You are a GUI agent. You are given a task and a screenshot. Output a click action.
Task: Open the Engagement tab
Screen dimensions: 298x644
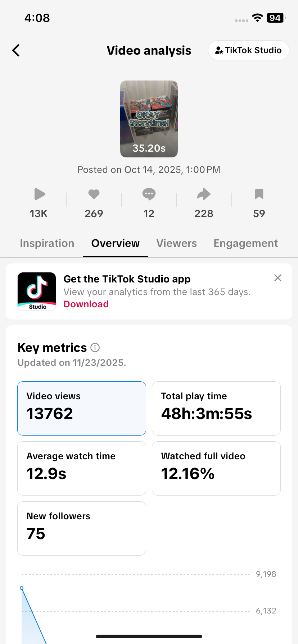point(246,243)
